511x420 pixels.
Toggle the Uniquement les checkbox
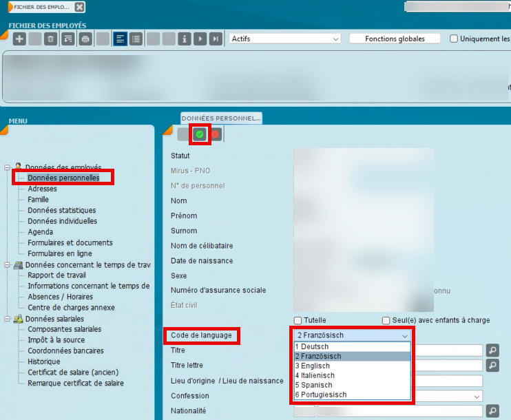pos(454,39)
